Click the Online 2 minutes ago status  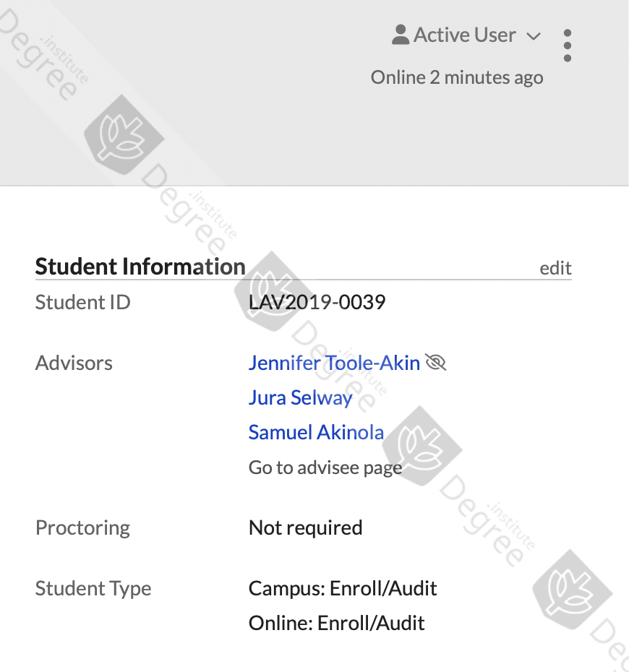click(457, 77)
